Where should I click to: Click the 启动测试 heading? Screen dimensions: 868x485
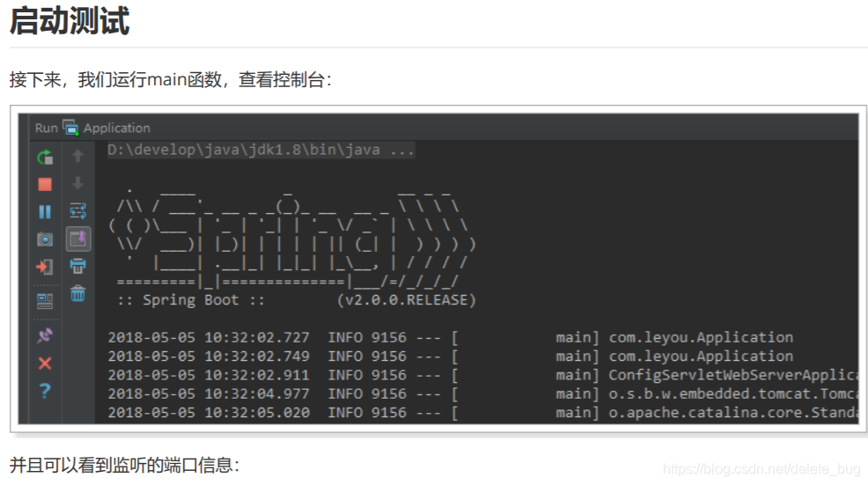point(70,21)
